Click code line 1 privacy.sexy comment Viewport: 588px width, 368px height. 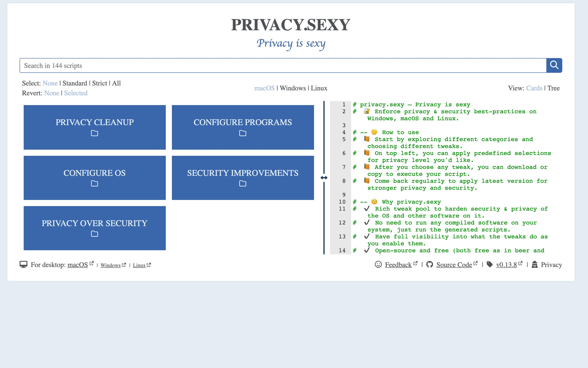pyautogui.click(x=411, y=105)
